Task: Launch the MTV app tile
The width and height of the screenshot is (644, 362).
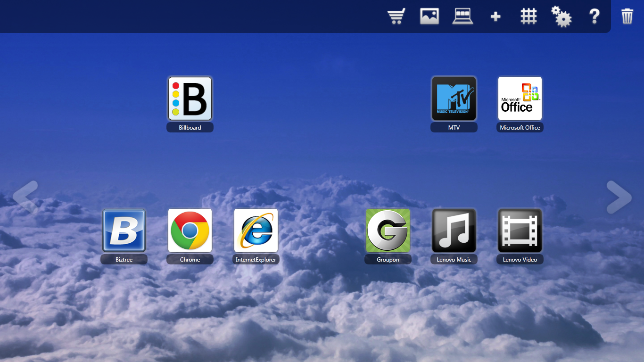Action: point(454,99)
